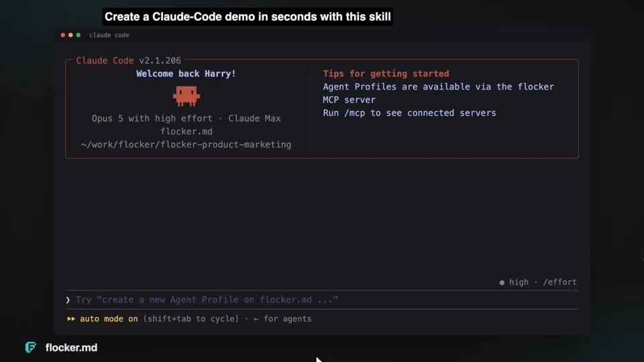Click the '~/work/flocker/flocker-product-marketing' path
Viewport: 644px width, 362px height.
[x=186, y=145]
